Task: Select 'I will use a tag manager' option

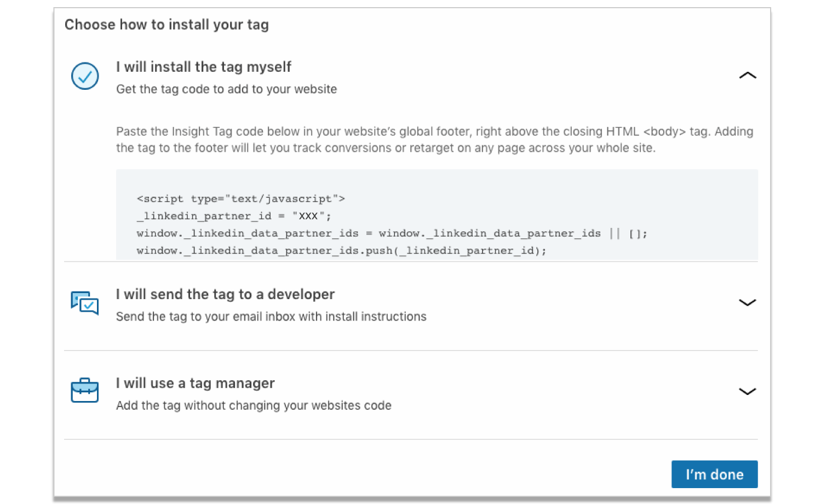Action: coord(196,383)
